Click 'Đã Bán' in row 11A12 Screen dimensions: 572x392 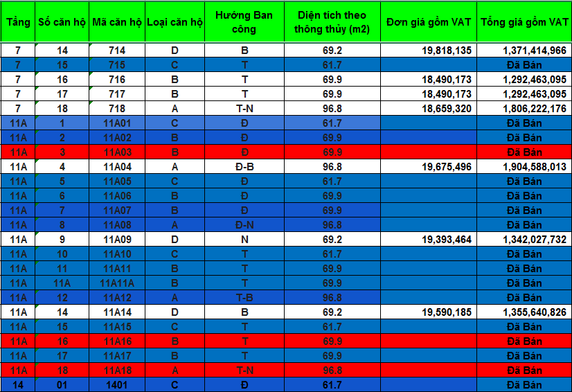pos(524,298)
